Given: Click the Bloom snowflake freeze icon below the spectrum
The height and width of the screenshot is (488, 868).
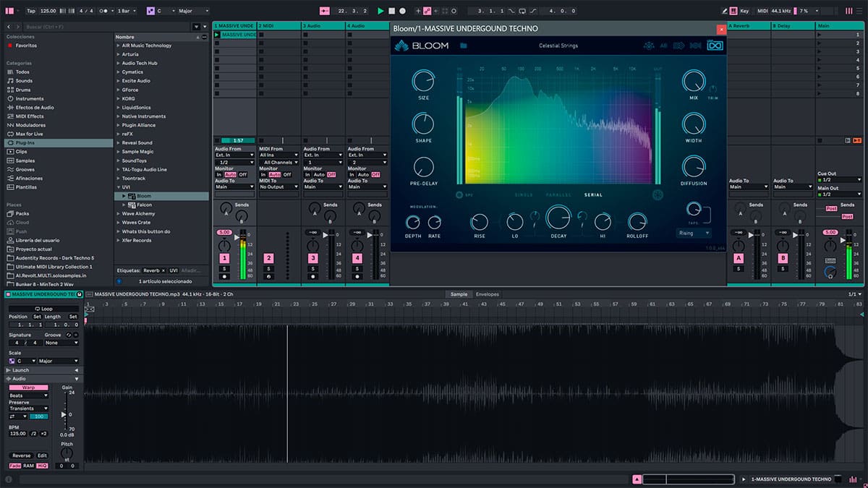Looking at the screenshot, I should pyautogui.click(x=658, y=194).
